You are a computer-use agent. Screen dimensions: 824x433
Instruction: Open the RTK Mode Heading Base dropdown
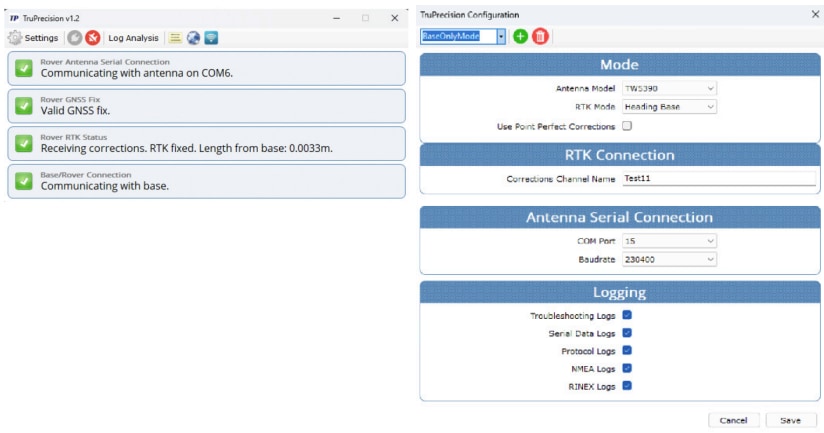pos(669,107)
